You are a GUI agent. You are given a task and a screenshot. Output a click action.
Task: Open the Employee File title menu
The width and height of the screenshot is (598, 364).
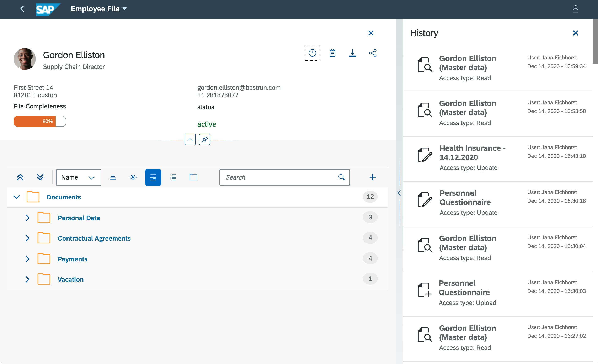coord(99,9)
